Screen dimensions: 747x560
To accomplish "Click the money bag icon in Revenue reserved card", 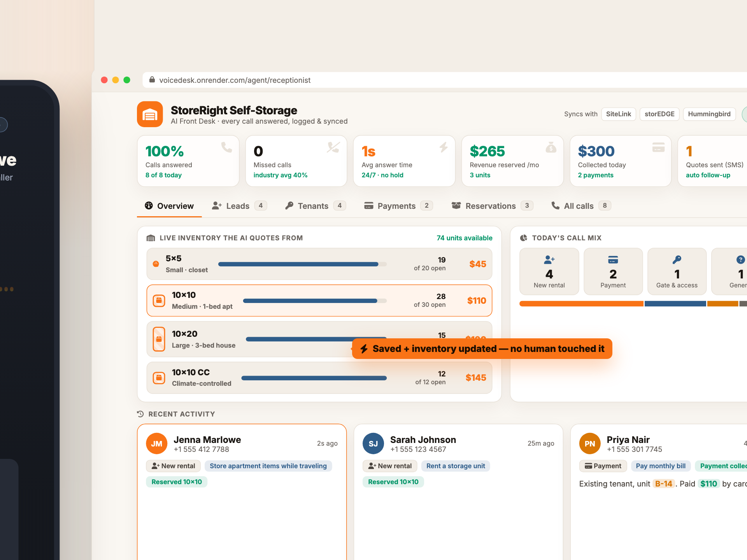I will 551,147.
